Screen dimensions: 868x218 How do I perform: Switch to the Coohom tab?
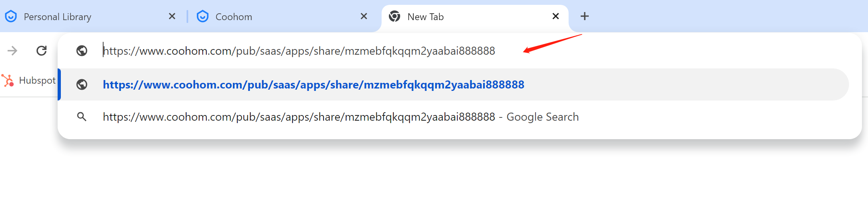234,17
